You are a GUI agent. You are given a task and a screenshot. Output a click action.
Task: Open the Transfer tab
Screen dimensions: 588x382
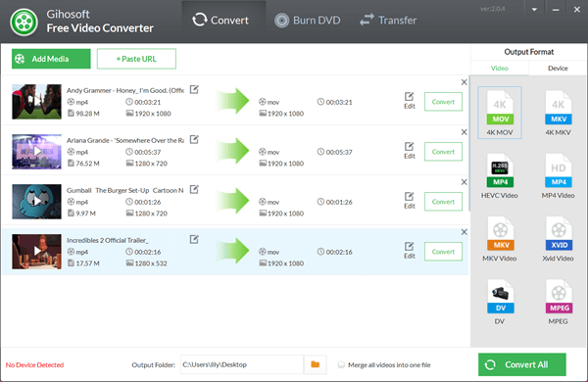point(388,21)
